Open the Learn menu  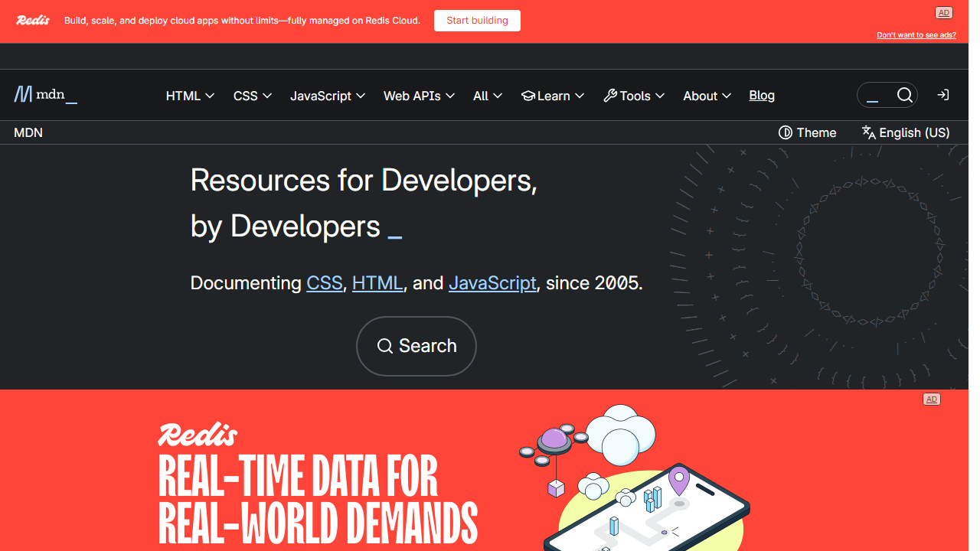[553, 96]
